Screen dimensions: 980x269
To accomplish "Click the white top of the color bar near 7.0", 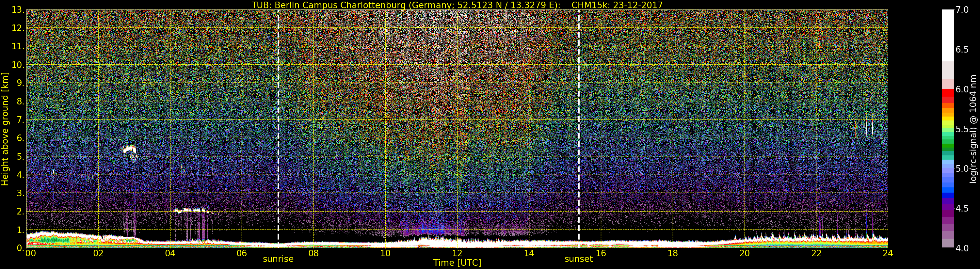I will (948, 35).
